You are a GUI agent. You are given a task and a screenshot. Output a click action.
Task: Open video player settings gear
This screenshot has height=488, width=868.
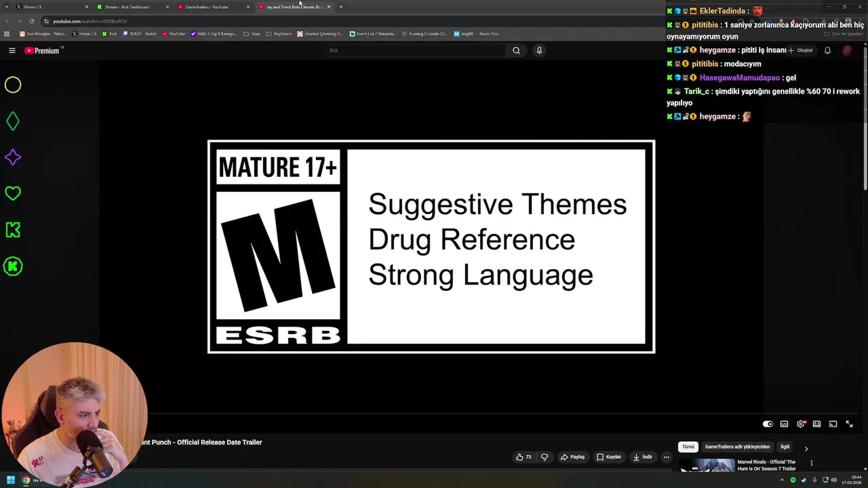(801, 424)
